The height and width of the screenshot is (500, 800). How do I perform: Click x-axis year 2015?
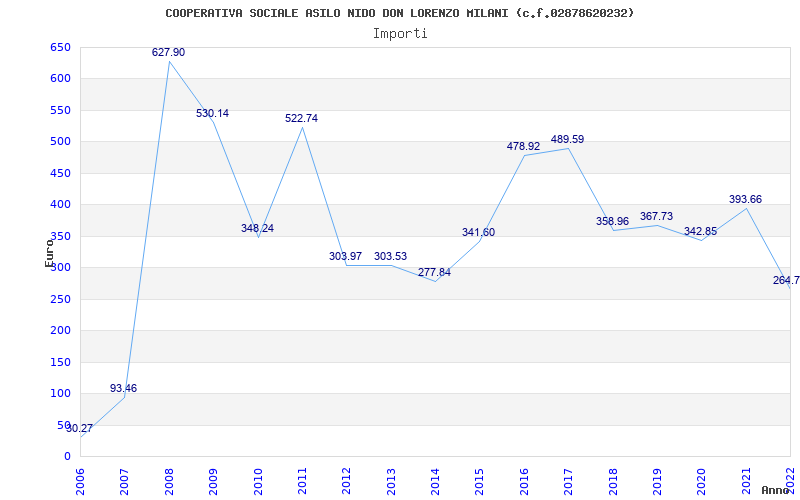coord(480,481)
